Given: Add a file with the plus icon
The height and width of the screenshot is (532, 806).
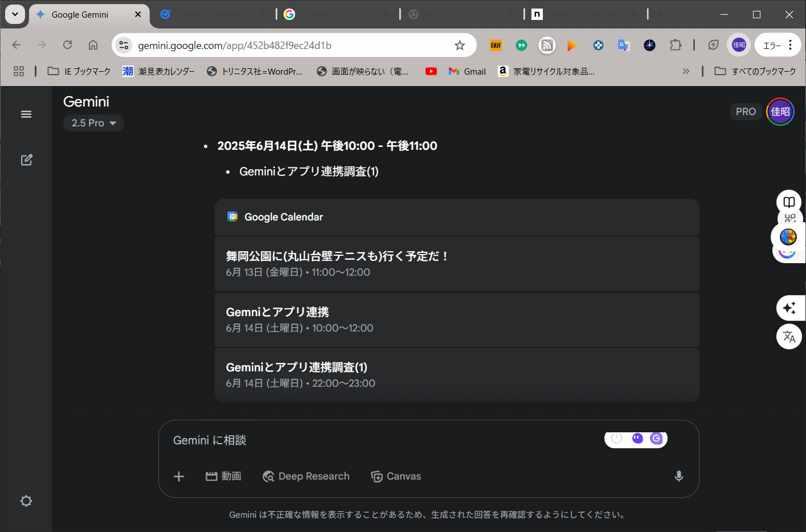Looking at the screenshot, I should coord(179,476).
